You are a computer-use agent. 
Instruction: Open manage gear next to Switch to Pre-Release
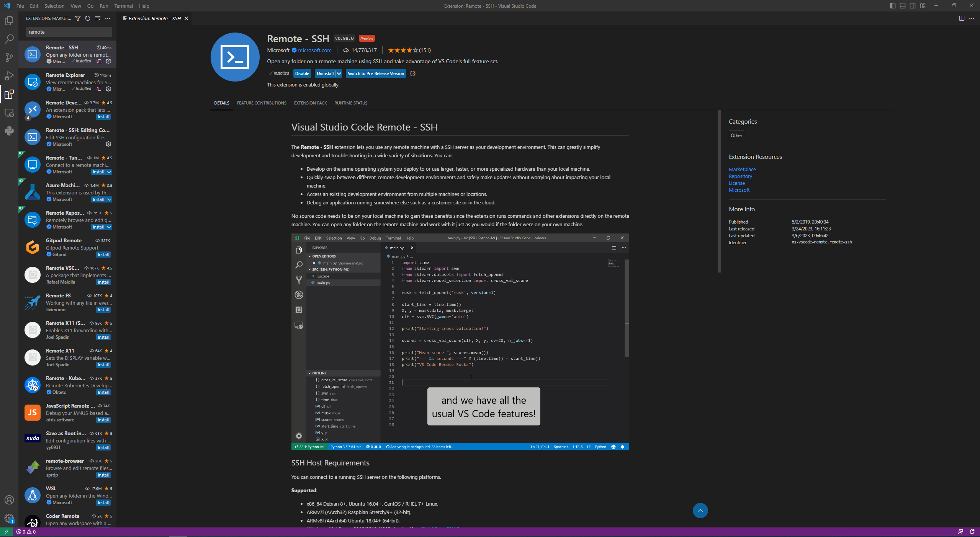tap(412, 73)
